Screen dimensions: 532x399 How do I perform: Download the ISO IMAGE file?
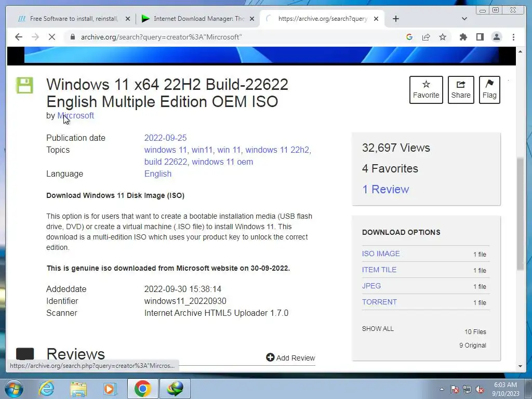pos(381,254)
